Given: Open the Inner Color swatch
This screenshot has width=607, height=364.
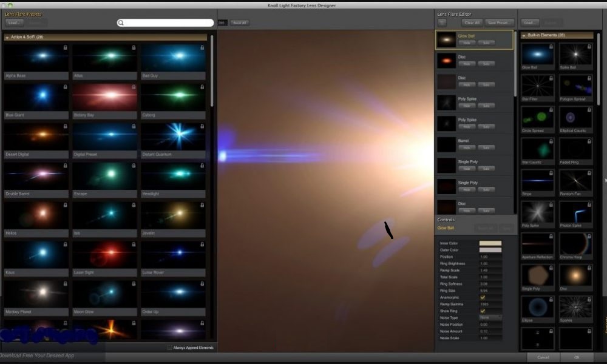Looking at the screenshot, I should tap(490, 243).
